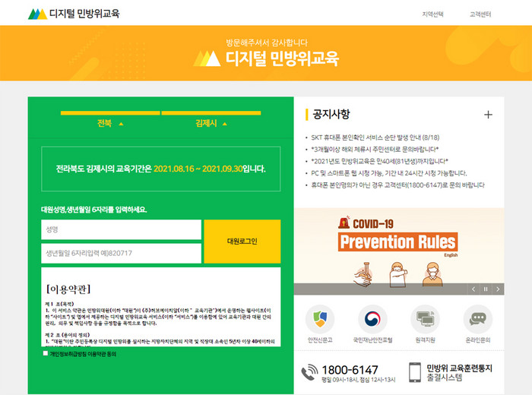
Task: Click the plus icon beside 공지사항
Action: coord(488,115)
